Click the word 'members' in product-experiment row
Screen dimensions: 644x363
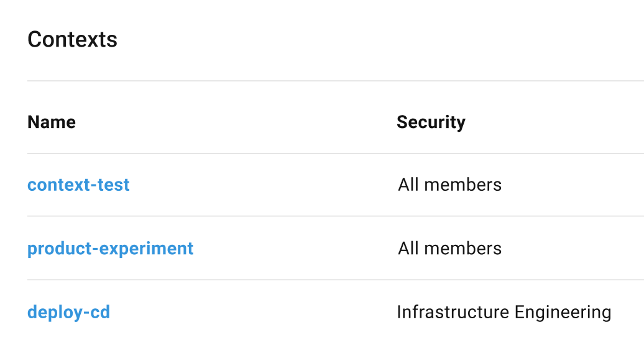point(463,249)
